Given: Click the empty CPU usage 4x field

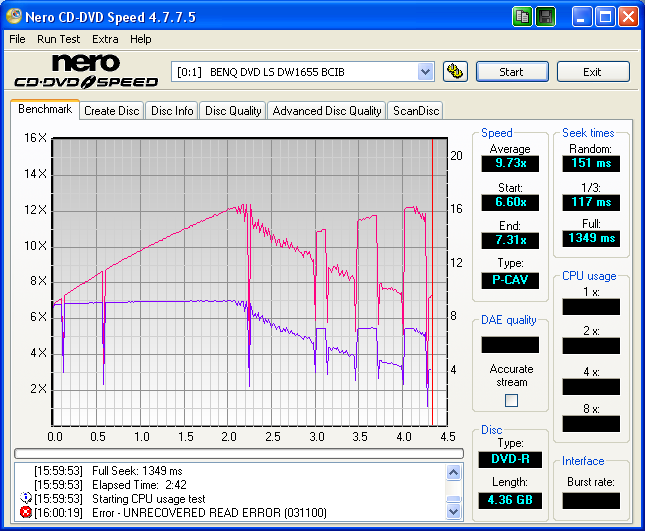Looking at the screenshot, I should click(591, 387).
